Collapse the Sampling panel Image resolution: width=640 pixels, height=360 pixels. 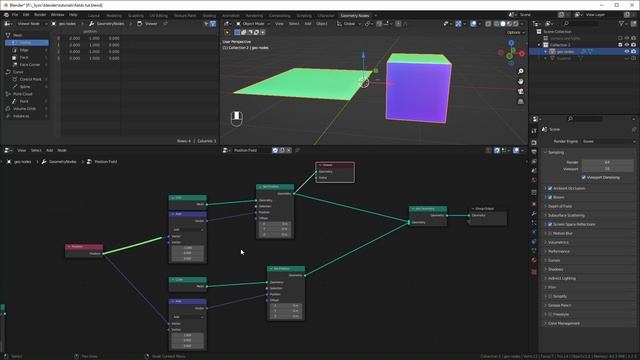[x=556, y=152]
